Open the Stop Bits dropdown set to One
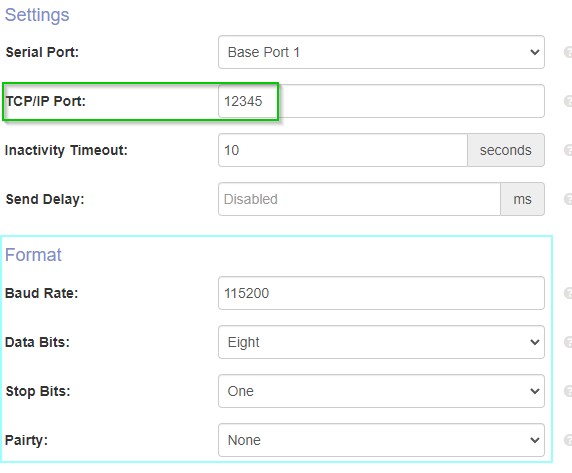The image size is (572, 473). pos(381,391)
